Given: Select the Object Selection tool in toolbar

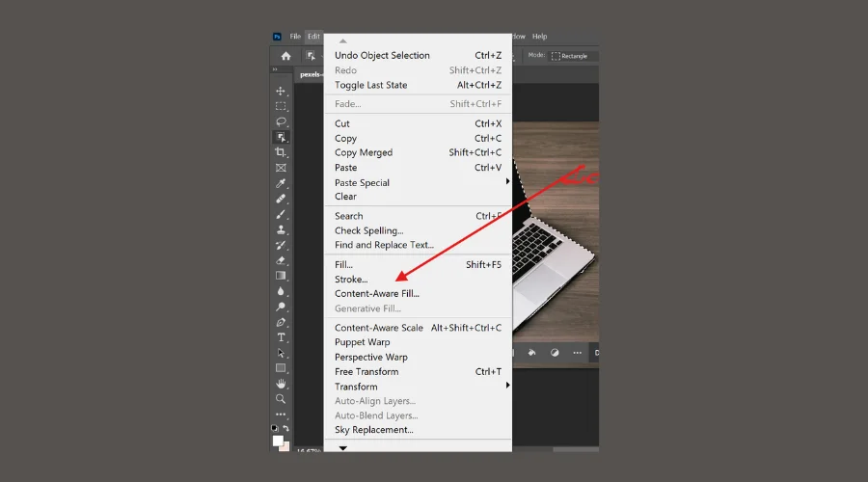Looking at the screenshot, I should pyautogui.click(x=281, y=137).
